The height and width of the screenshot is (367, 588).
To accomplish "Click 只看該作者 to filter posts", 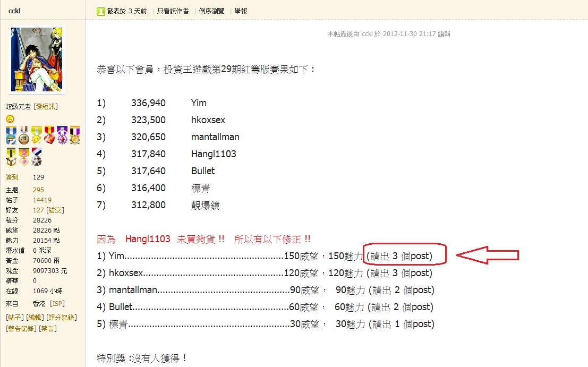I will coord(173,11).
